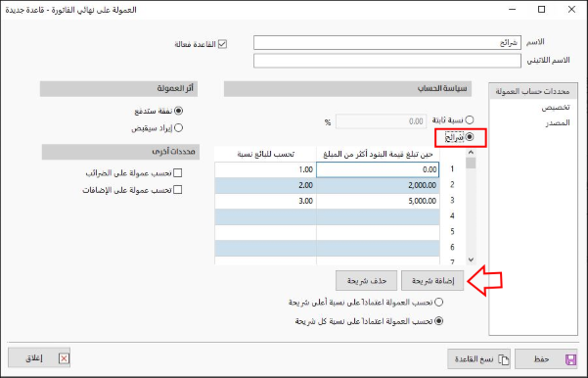Image resolution: width=588 pixels, height=378 pixels.
Task: Choose نفقة ستدفع radio button
Action: click(178, 111)
